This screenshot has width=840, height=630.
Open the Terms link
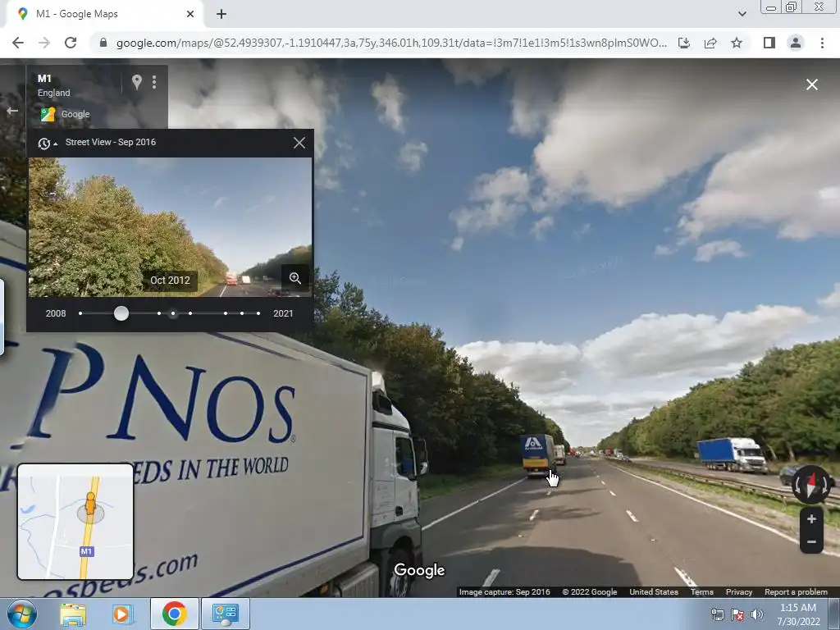pos(702,592)
